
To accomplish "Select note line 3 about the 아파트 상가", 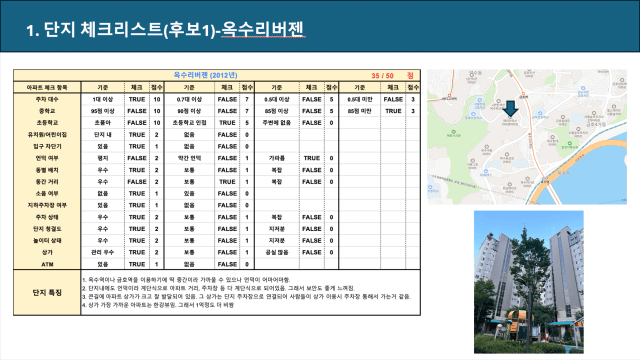I will pos(246,297).
